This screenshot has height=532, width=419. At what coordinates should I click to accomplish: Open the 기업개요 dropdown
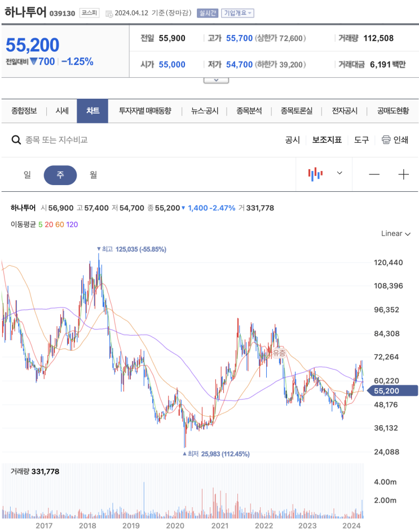237,13
